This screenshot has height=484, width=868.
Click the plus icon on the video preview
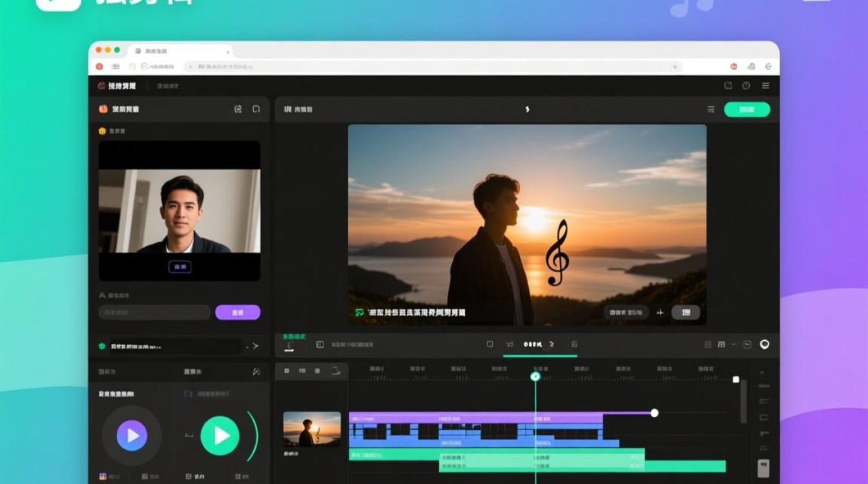point(660,312)
